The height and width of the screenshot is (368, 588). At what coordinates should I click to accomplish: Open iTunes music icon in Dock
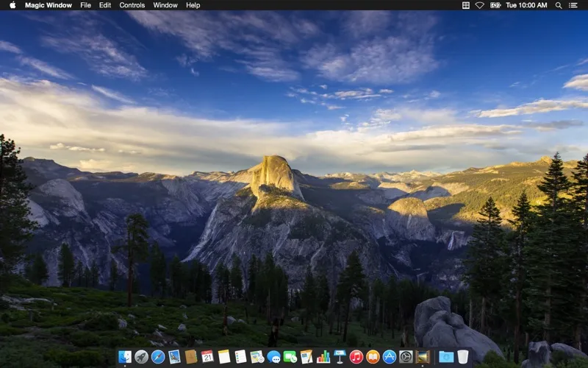coord(356,357)
